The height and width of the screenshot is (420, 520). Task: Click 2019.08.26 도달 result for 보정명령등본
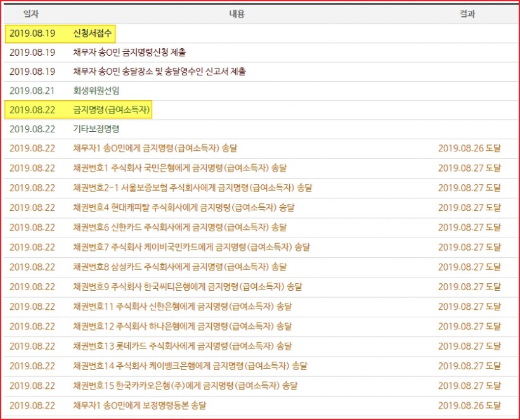point(469,406)
